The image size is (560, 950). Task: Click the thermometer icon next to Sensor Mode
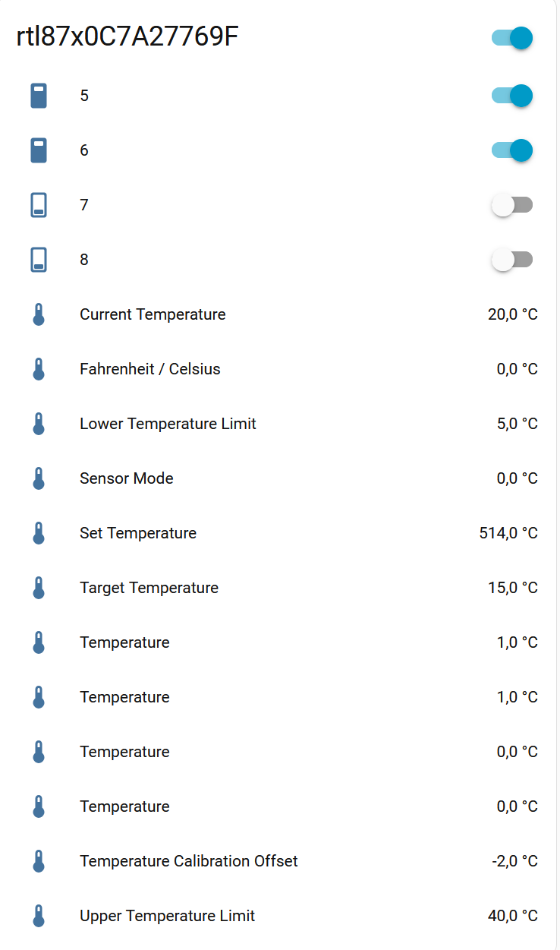coord(39,478)
